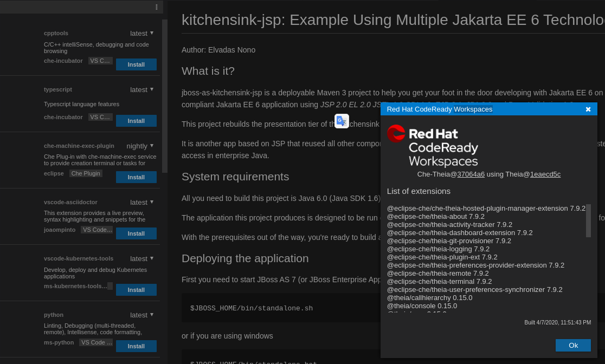Open vscode-kubernetes-tools version dropdown
This screenshot has height=364, width=605.
click(x=141, y=259)
